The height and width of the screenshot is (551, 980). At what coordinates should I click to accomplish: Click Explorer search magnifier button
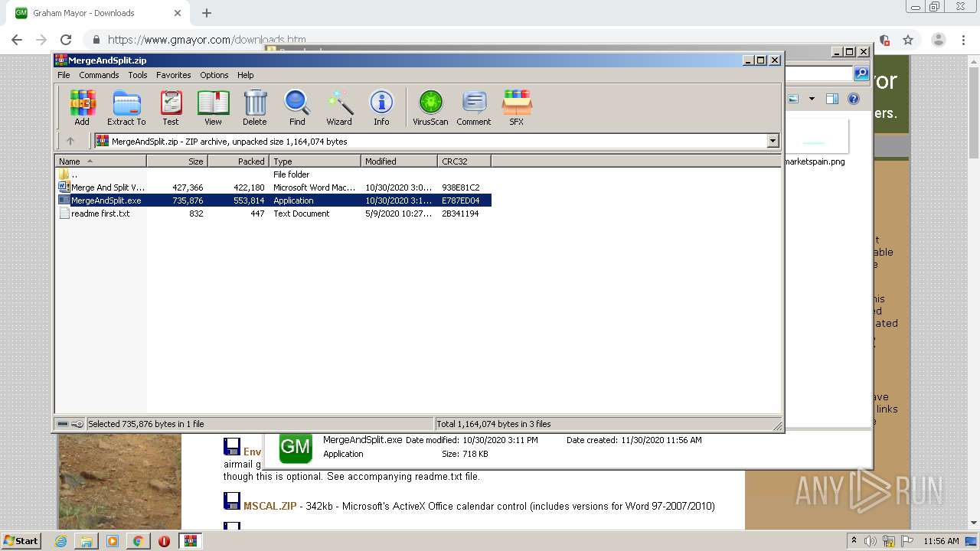(x=861, y=73)
